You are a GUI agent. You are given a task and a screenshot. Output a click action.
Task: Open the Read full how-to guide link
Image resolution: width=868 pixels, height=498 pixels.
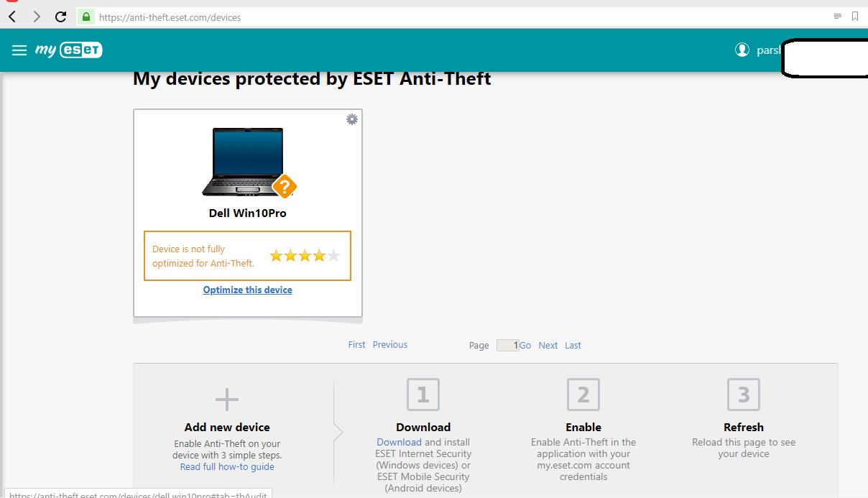227,467
